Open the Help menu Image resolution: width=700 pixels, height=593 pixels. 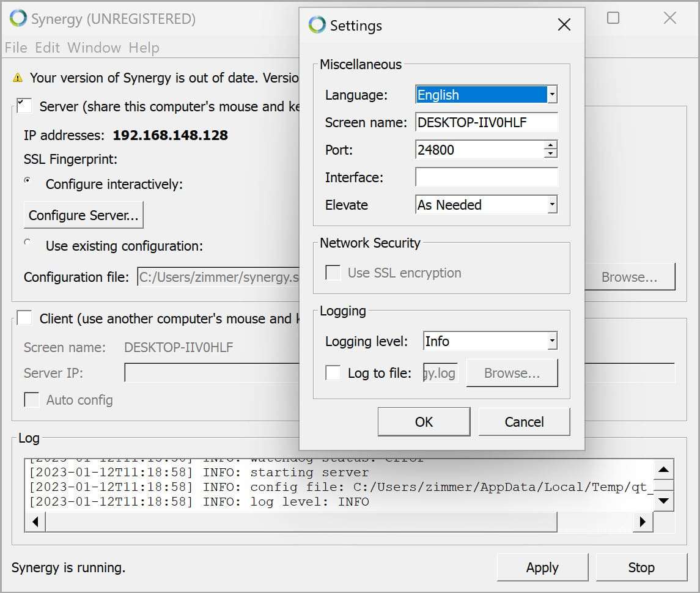coord(144,47)
